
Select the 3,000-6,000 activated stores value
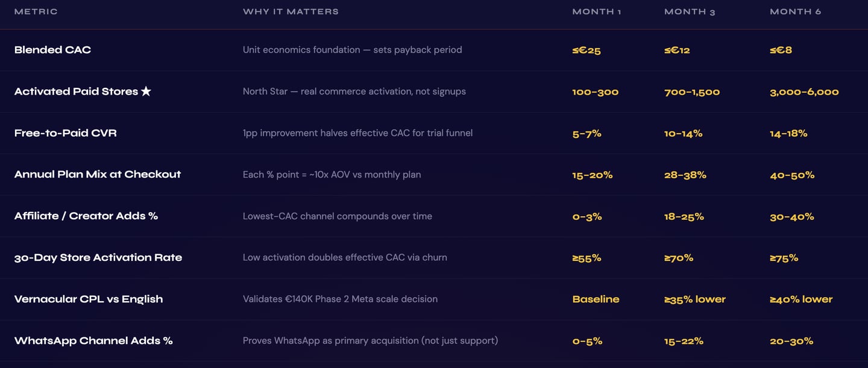(804, 92)
